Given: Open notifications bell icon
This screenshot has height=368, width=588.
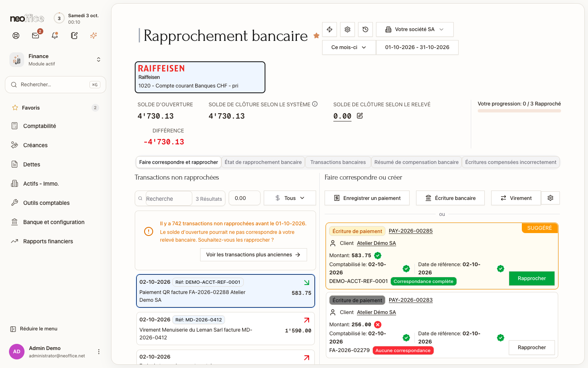Looking at the screenshot, I should point(55,36).
